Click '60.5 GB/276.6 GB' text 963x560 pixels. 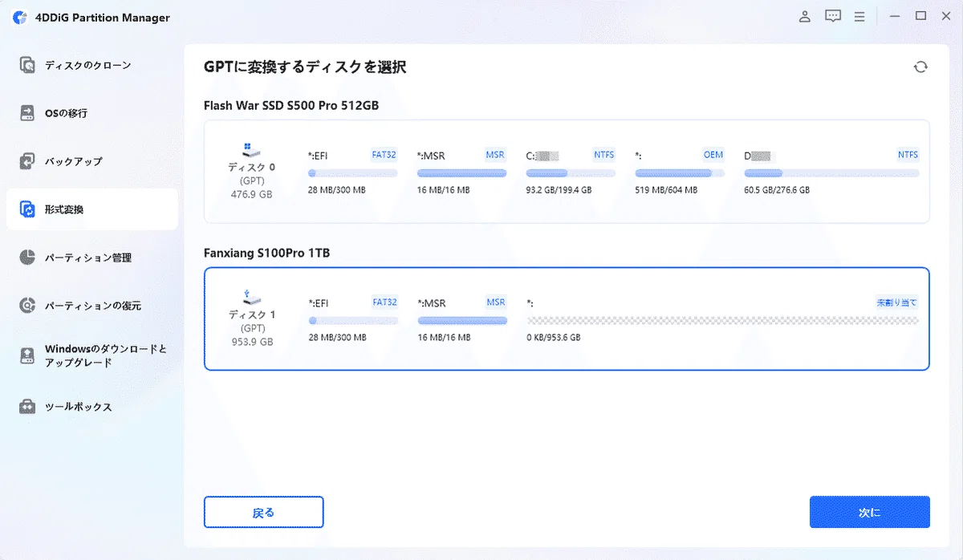pyautogui.click(x=777, y=190)
